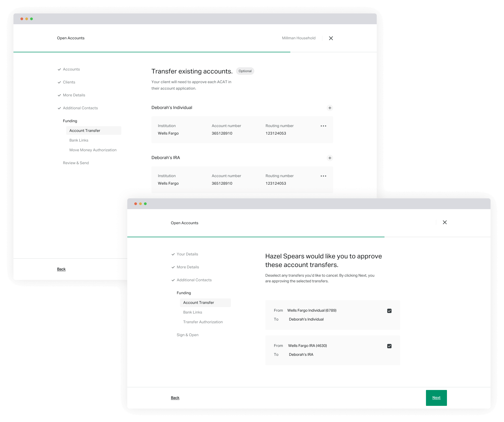Click checkmark icon beside Clients step
The image size is (504, 422).
pyautogui.click(x=59, y=82)
